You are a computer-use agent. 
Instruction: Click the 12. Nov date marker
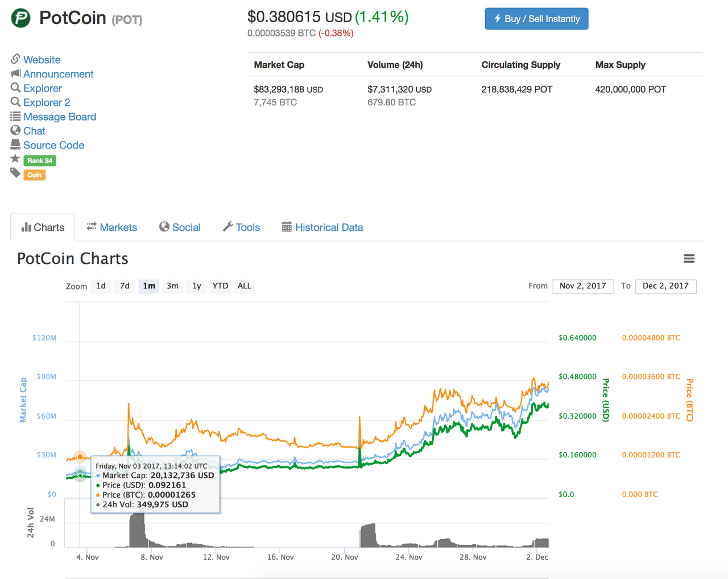tap(216, 557)
